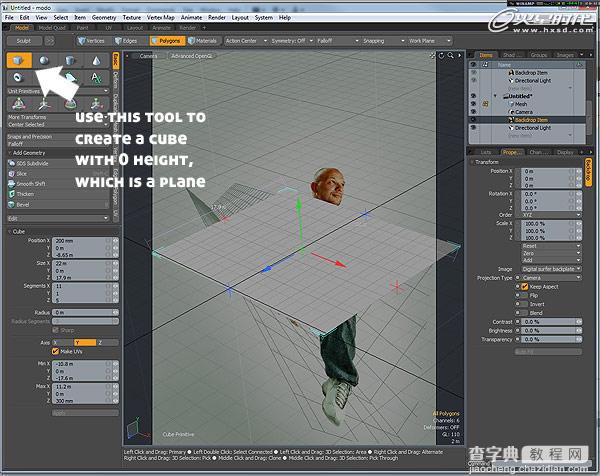The width and height of the screenshot is (600, 476).
Task: Click the Thicken tool
Action: tap(58, 194)
